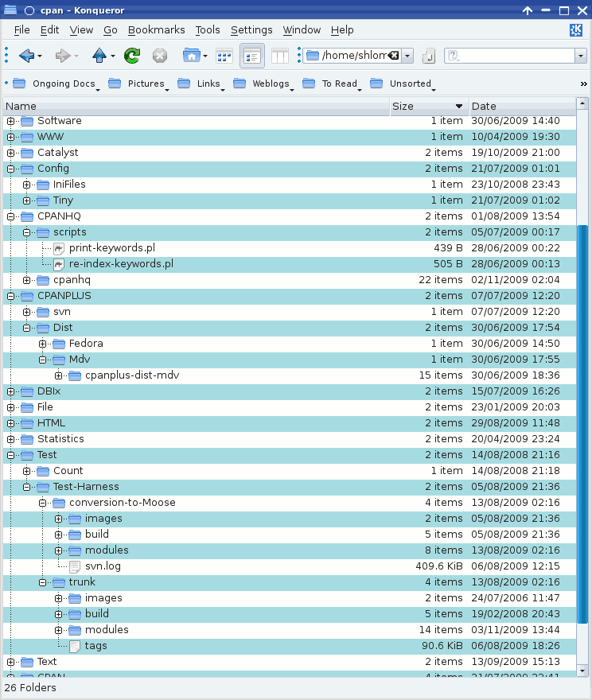The width and height of the screenshot is (592, 700).
Task: Collapse the CPANPLUS folder node
Action: (10, 296)
